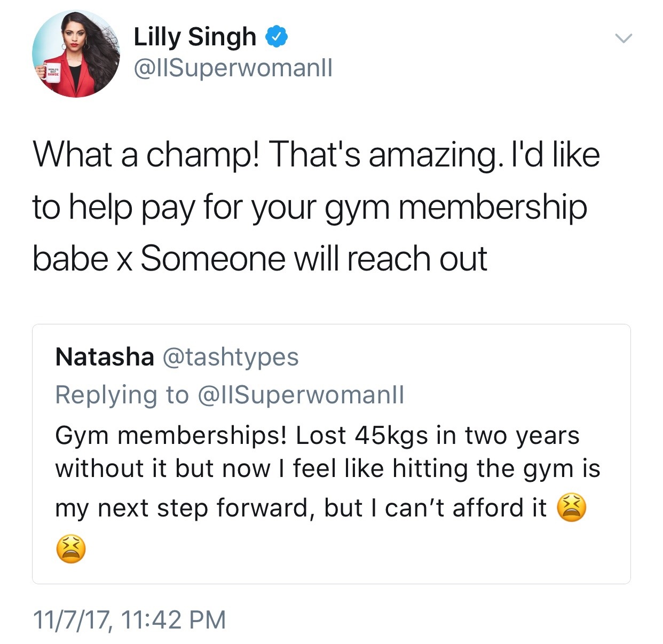This screenshot has width=663, height=644.
Task: Click the blue verified badge
Action: tap(277, 37)
